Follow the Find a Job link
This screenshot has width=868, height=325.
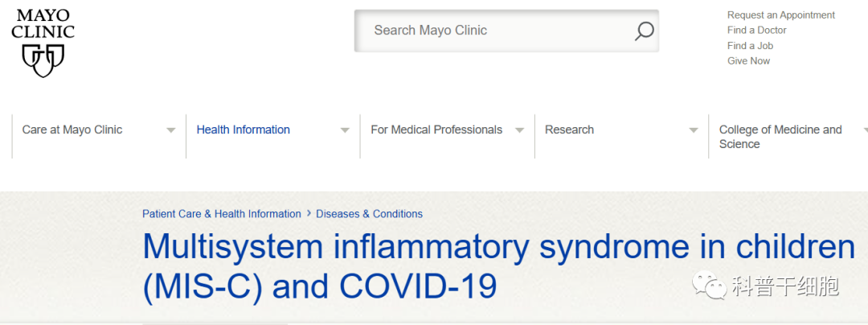point(750,45)
